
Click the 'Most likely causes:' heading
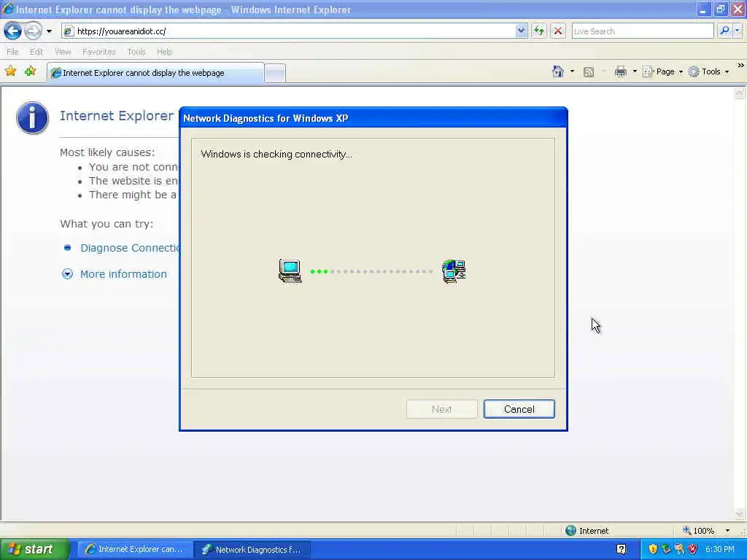107,152
